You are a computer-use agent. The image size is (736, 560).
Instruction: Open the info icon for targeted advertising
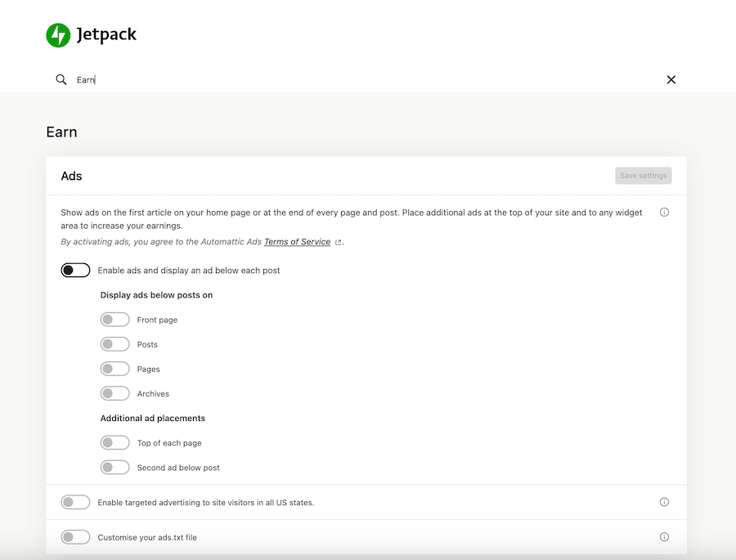[x=664, y=502]
